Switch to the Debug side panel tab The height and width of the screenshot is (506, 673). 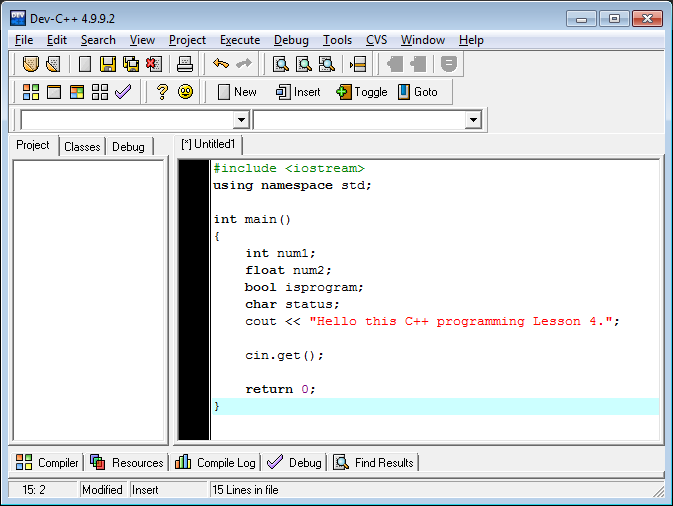click(128, 147)
